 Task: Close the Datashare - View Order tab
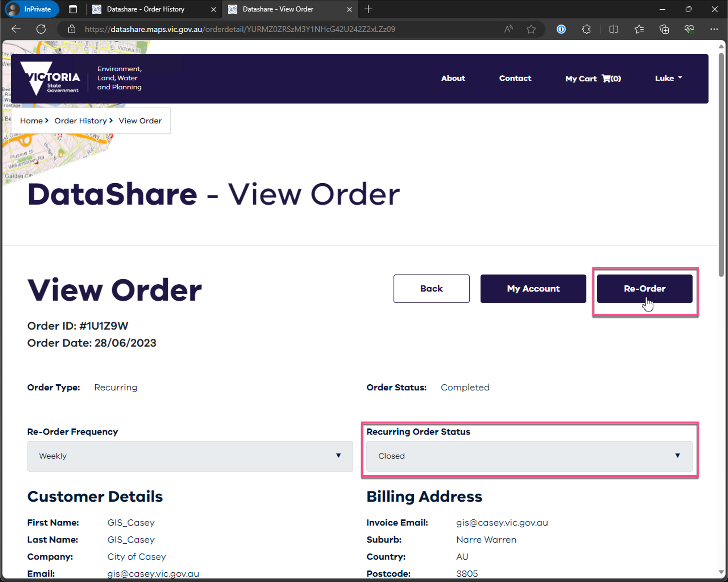tap(350, 9)
